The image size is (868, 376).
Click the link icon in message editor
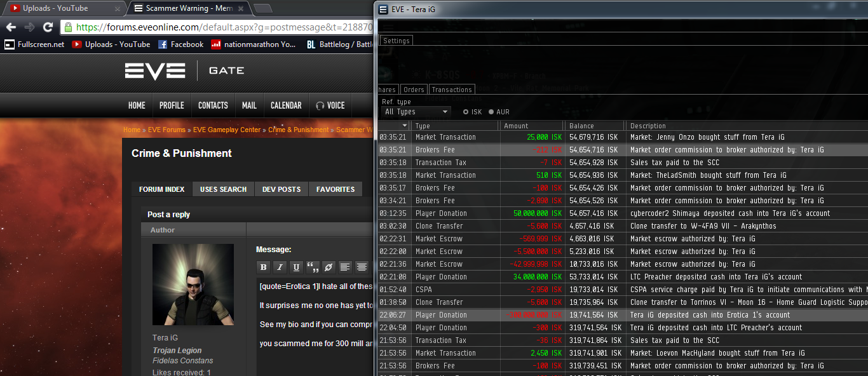(329, 267)
